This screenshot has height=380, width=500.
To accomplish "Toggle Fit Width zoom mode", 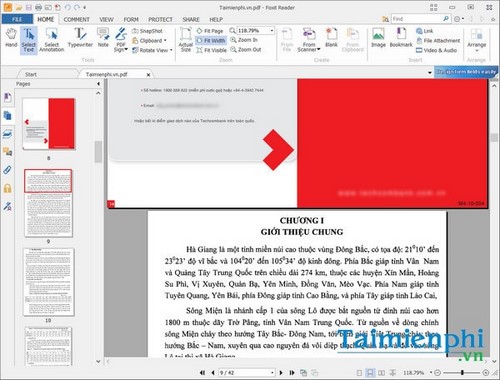I will [211, 41].
